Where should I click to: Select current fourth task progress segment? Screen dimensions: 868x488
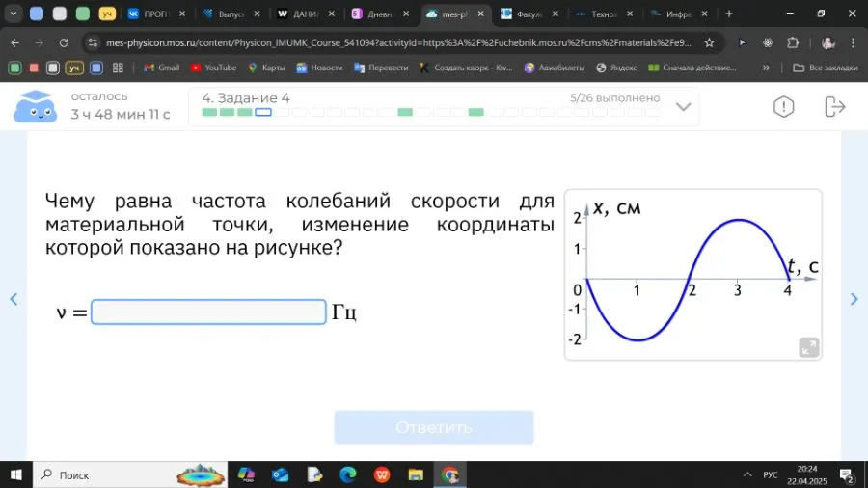coord(263,112)
